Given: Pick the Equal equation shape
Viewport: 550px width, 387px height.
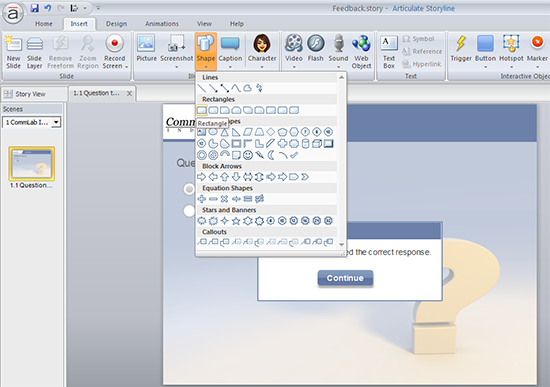Looking at the screenshot, I should [248, 199].
